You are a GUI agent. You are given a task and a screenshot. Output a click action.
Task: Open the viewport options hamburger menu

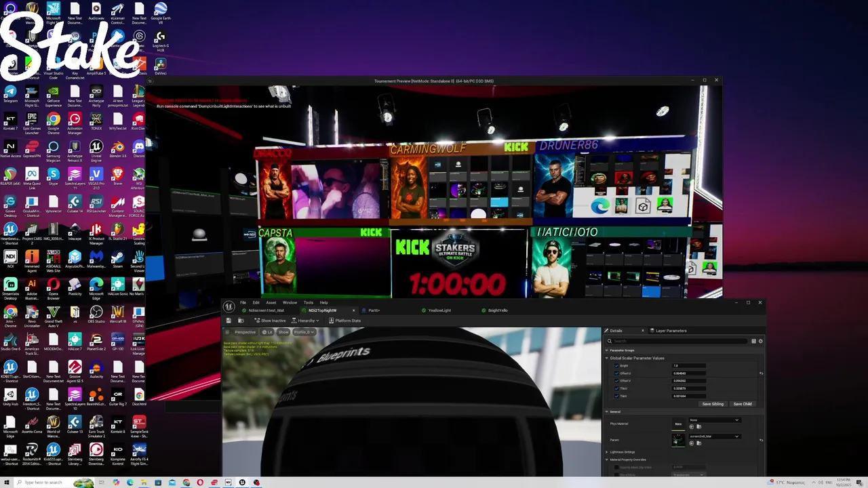click(228, 332)
